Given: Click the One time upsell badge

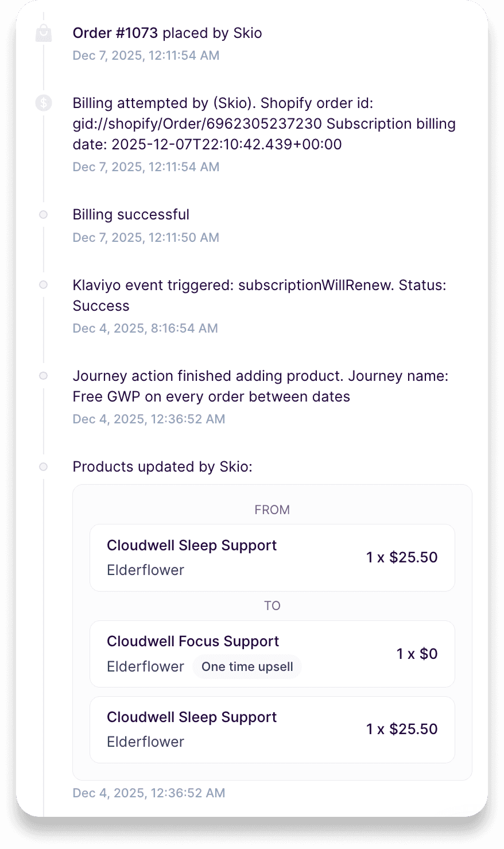Looking at the screenshot, I should (x=247, y=667).
